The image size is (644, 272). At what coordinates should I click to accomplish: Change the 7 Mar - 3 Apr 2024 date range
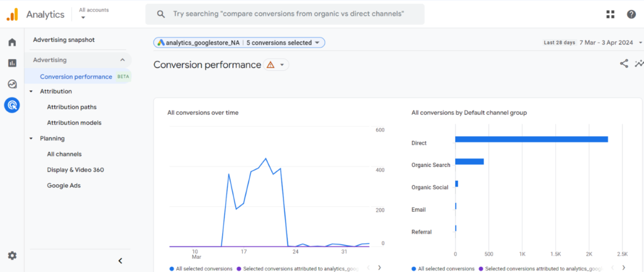click(604, 43)
